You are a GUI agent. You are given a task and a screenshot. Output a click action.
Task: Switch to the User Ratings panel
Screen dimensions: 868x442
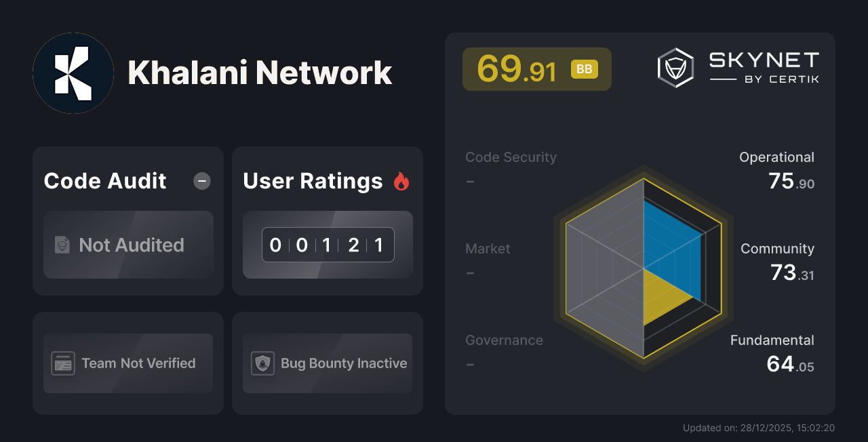point(327,220)
